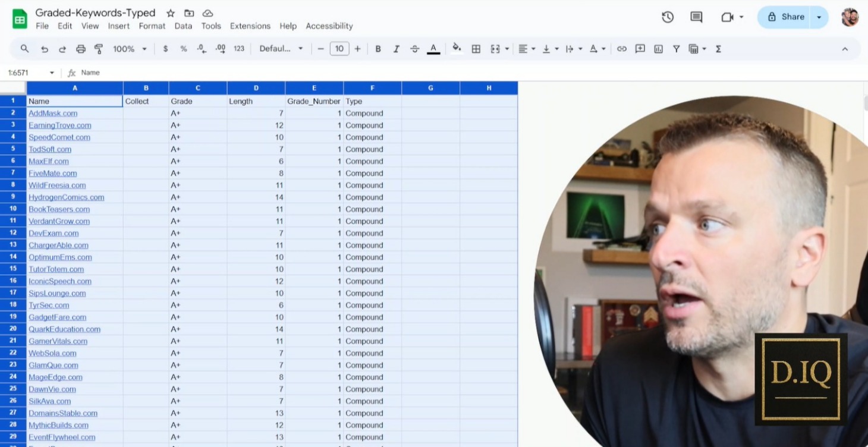The width and height of the screenshot is (868, 447).
Task: Expand the merge cells options arrow
Action: click(507, 49)
